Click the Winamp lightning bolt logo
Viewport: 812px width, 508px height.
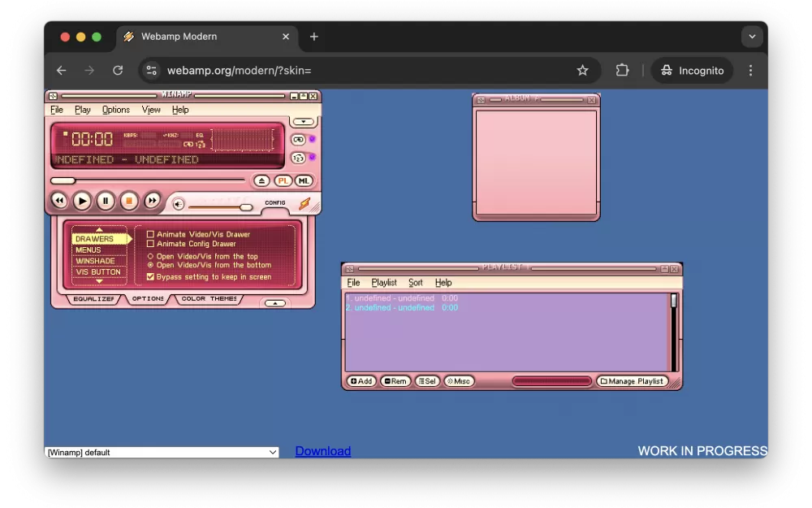point(304,203)
